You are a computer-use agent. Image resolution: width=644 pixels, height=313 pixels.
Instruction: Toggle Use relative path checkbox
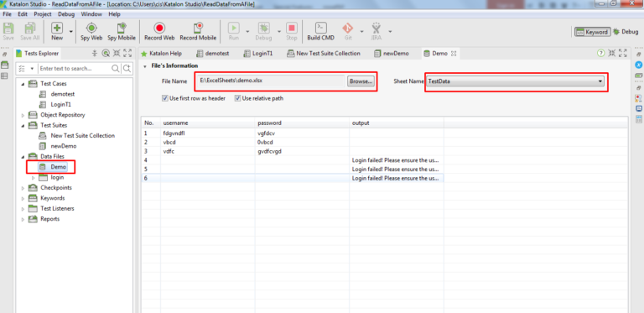[x=237, y=98]
